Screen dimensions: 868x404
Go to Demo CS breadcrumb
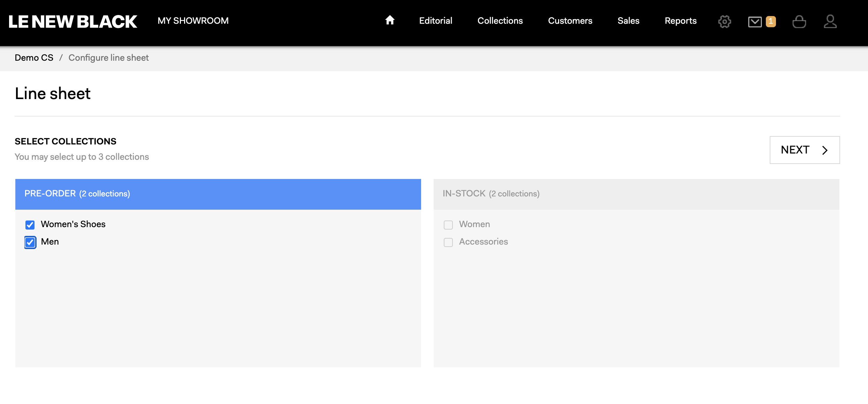[34, 58]
